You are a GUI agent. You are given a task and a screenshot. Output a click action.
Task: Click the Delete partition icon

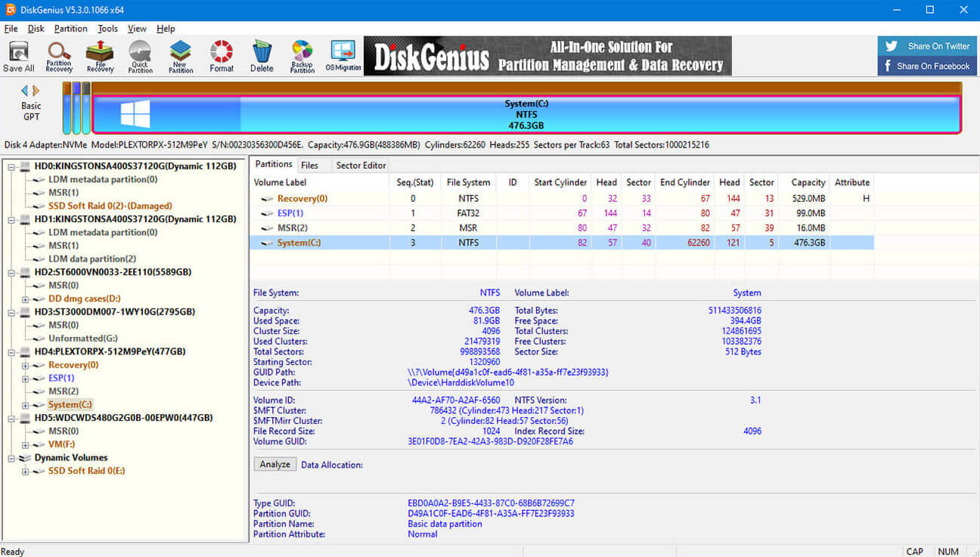point(261,55)
